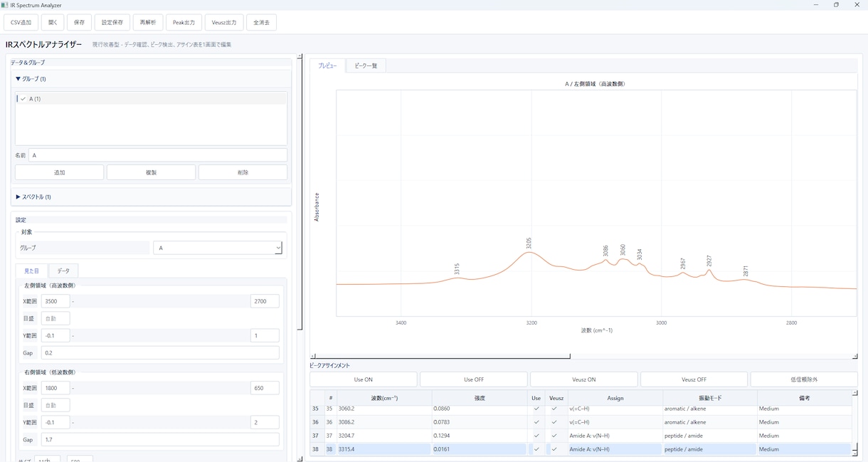Image resolution: width=868 pixels, height=462 pixels.
Task: Toggle Veusz checkbox for peak 3315.4
Action: 554,449
